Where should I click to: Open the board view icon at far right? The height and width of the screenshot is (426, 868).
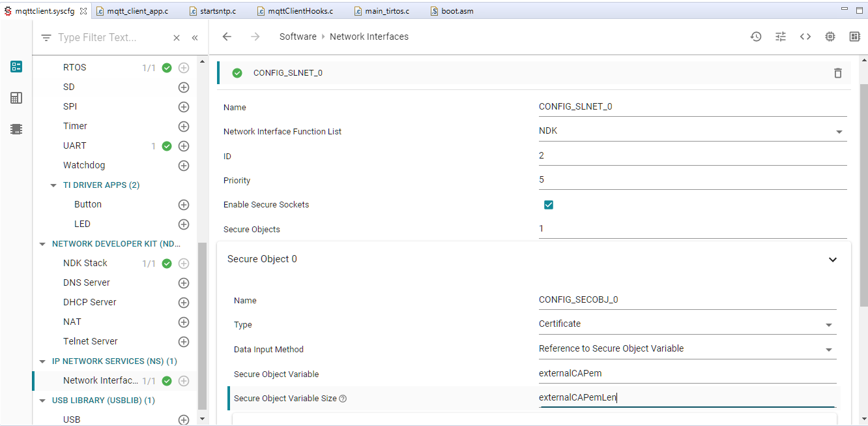[x=855, y=37]
